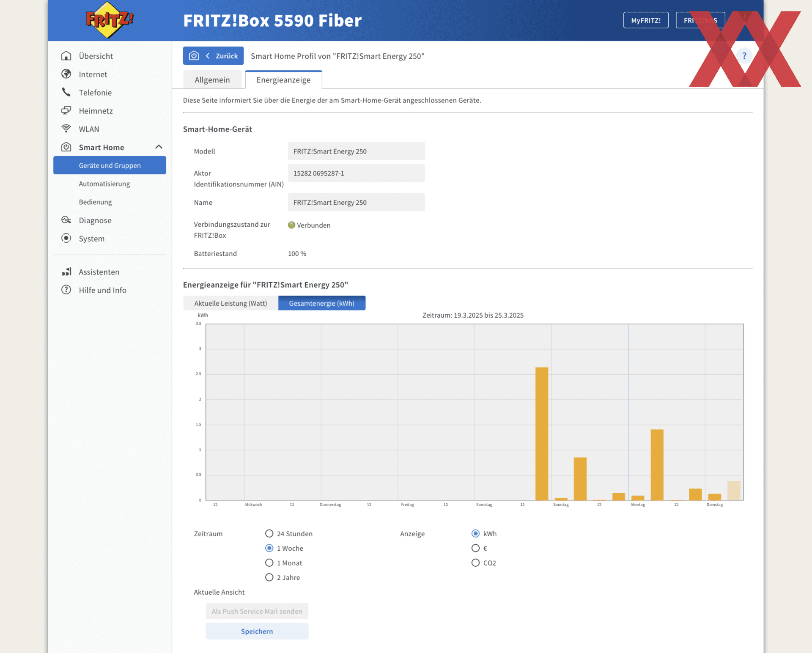Click the Samstag axis label
The width and height of the screenshot is (812, 653).
[x=484, y=505]
